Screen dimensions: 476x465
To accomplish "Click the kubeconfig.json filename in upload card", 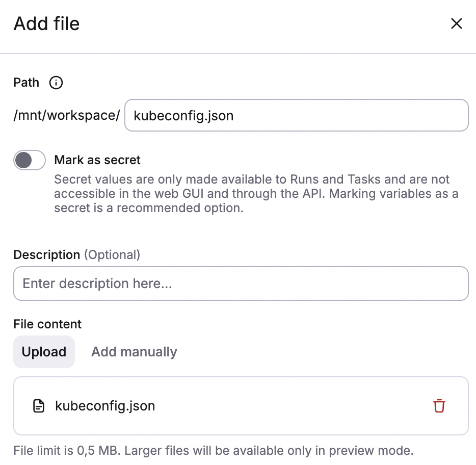I will click(104, 406).
